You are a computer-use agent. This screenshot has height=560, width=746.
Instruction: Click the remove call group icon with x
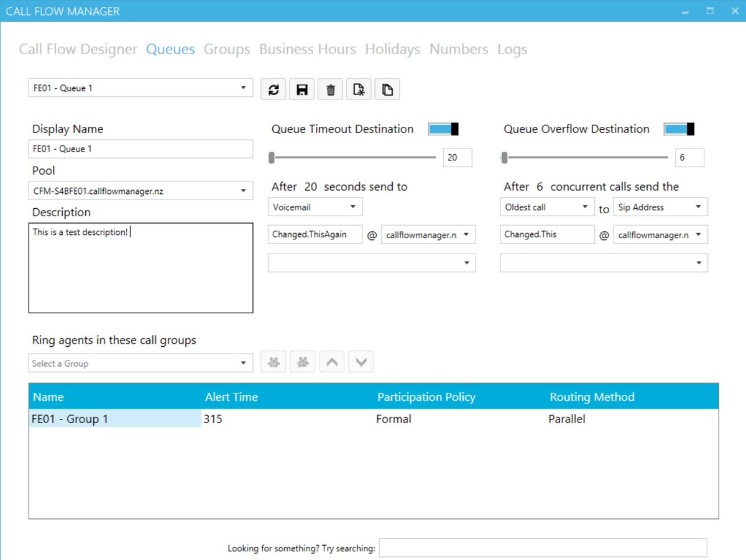(303, 362)
